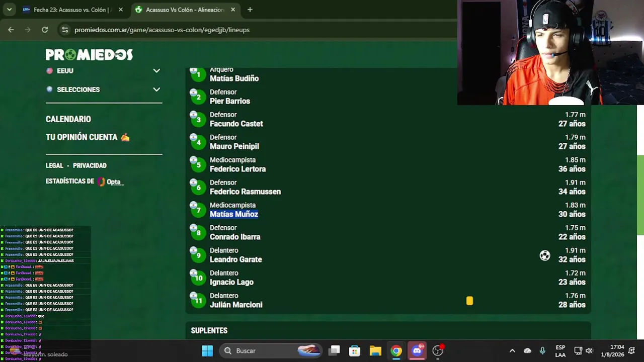Open Discord from the taskbar

click(417, 351)
